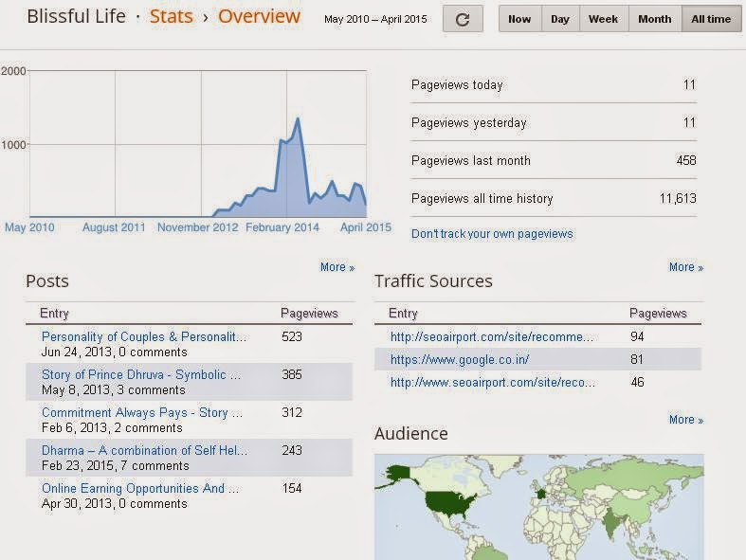
Task: Click Posts table Entry column header
Action: (x=54, y=314)
